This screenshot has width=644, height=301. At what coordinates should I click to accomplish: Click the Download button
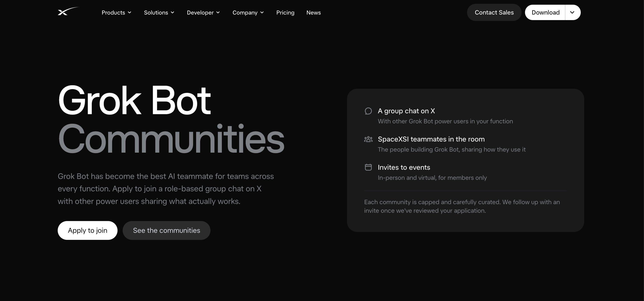[545, 12]
